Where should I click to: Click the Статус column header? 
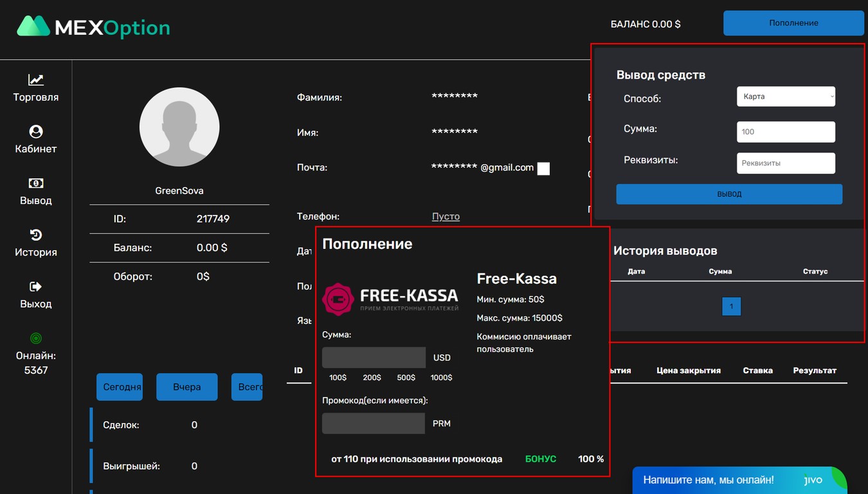[x=815, y=271]
